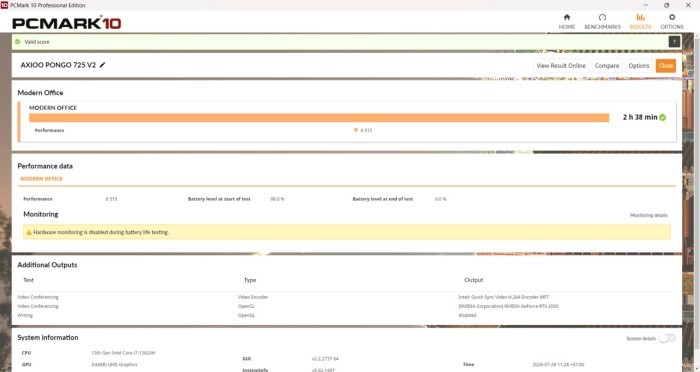The height and width of the screenshot is (372, 700).
Task: Click View Result Online button
Action: pos(561,66)
